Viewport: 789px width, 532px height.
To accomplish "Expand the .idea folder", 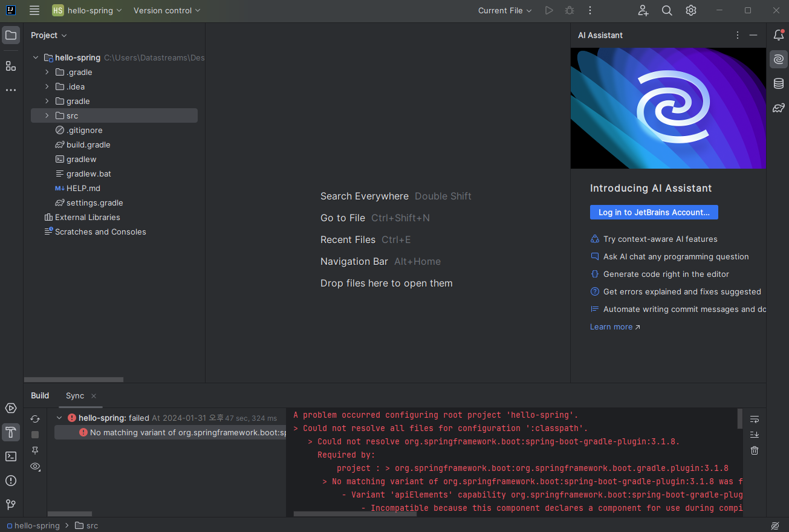I will click(47, 86).
